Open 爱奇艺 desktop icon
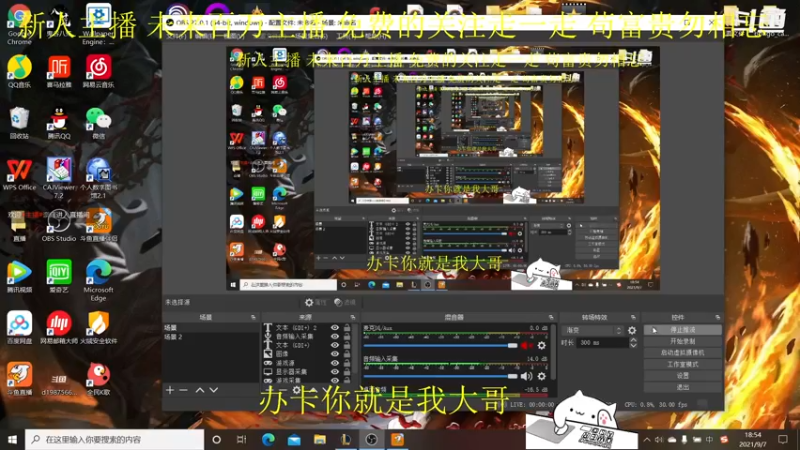The width and height of the screenshot is (800, 450). coord(59,276)
